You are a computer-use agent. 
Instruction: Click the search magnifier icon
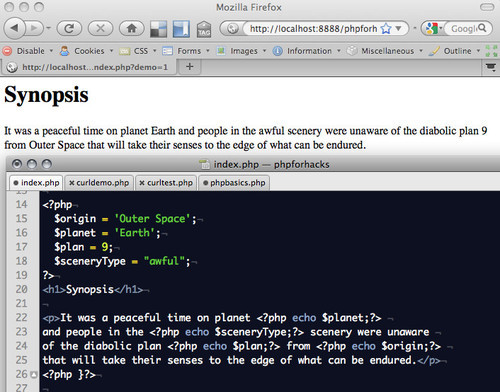[x=482, y=28]
